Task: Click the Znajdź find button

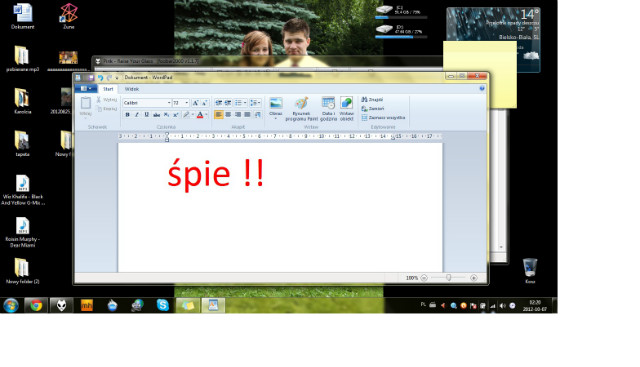Action: pyautogui.click(x=372, y=100)
